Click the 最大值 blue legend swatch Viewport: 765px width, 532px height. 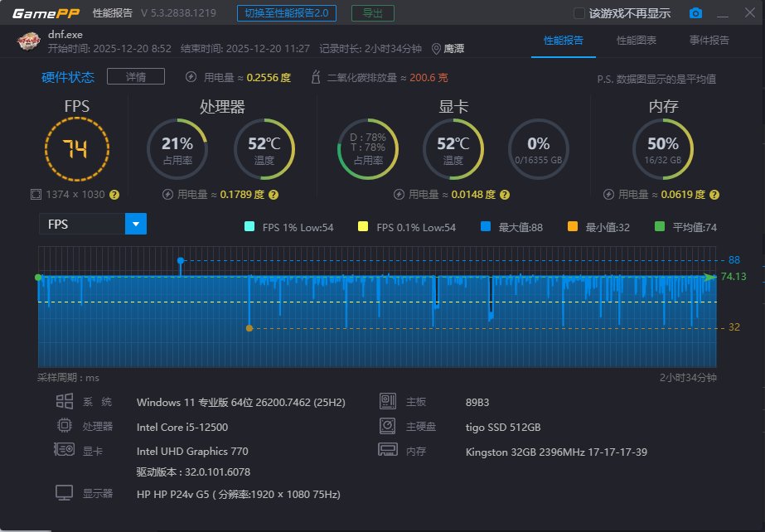pos(487,225)
